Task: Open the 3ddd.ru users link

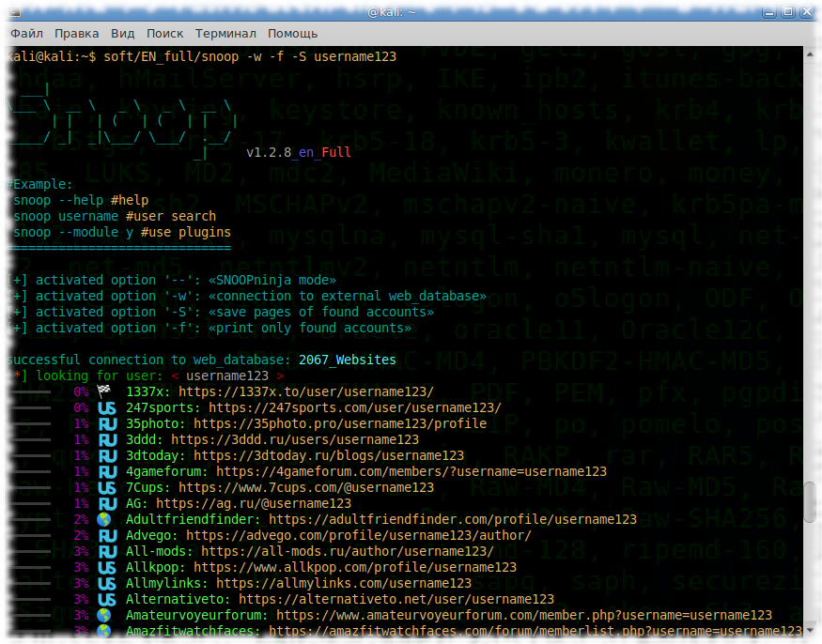Action: tap(301, 439)
